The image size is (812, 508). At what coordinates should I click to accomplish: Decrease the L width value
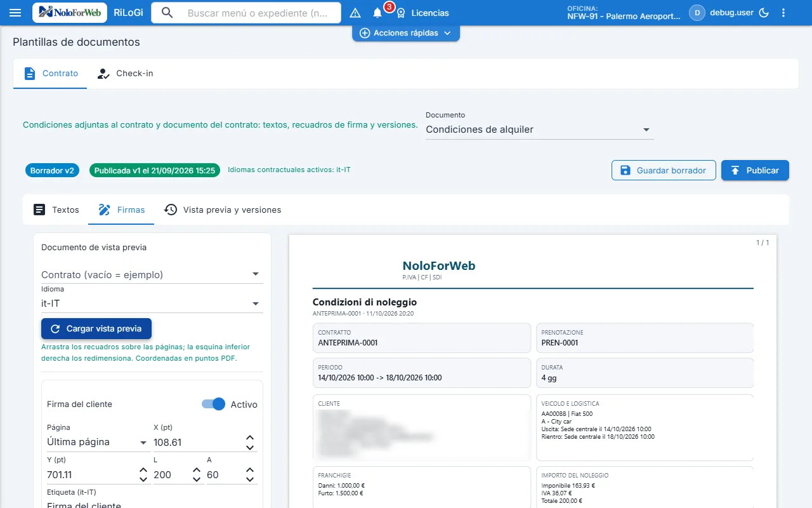click(197, 479)
